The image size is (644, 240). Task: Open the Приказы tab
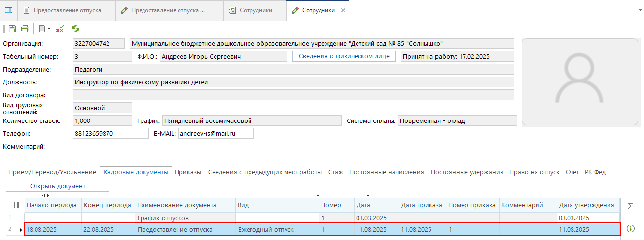[188, 172]
